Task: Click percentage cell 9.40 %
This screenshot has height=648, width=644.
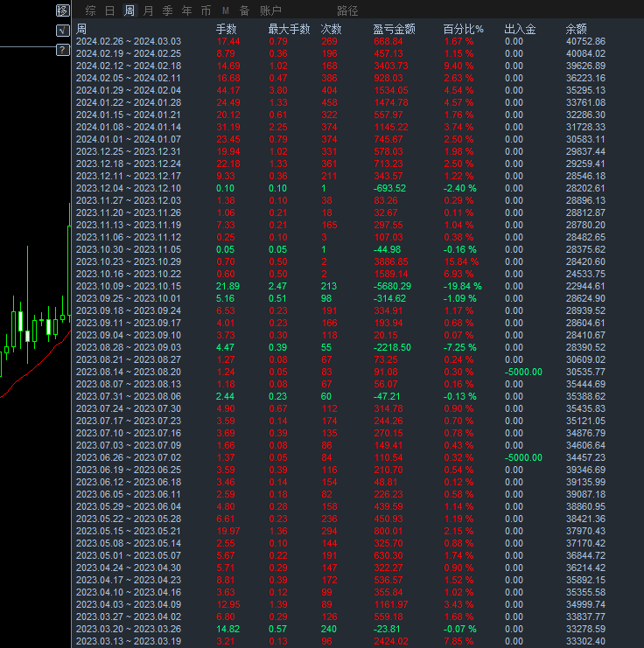Action: [x=458, y=66]
